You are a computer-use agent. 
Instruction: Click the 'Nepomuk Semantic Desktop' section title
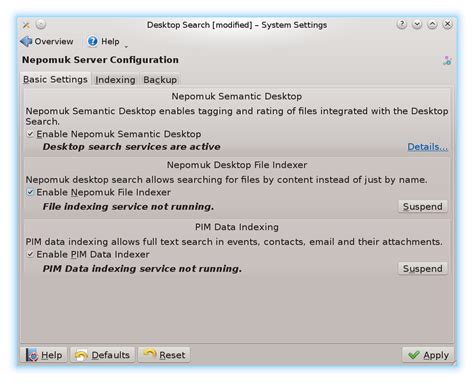coord(237,96)
